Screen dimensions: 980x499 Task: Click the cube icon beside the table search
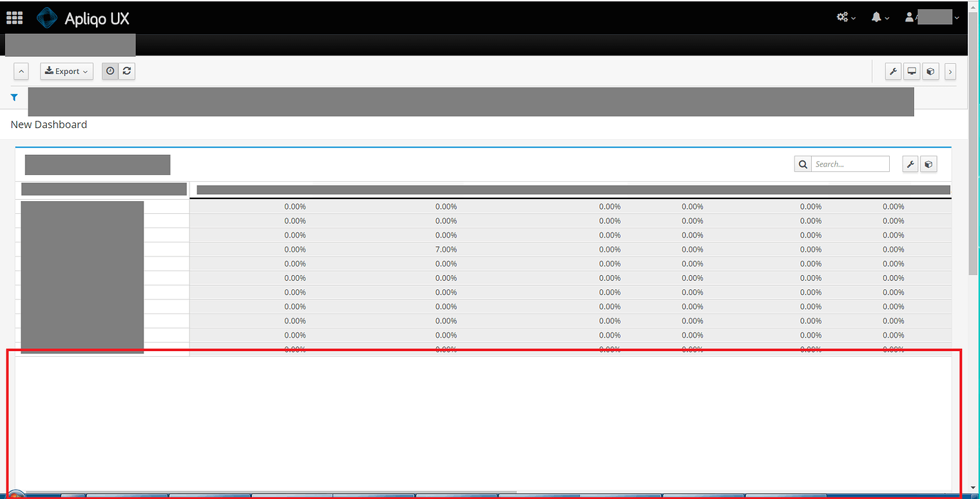point(928,163)
